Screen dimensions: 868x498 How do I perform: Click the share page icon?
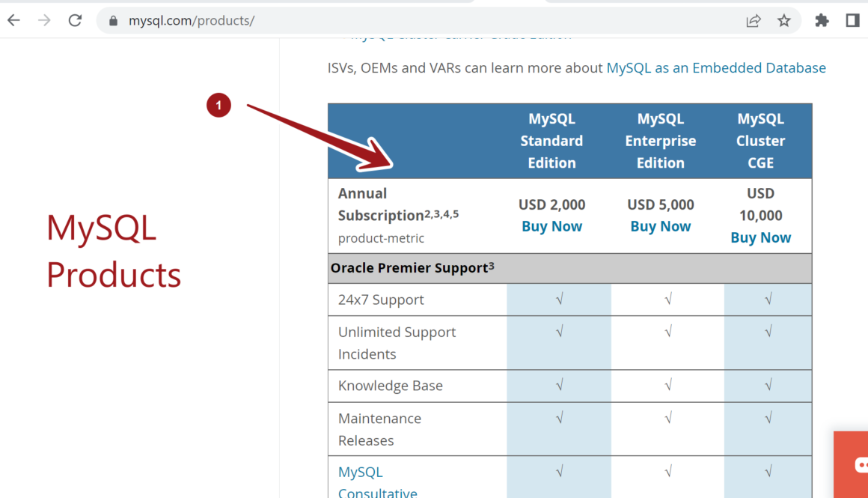(753, 20)
